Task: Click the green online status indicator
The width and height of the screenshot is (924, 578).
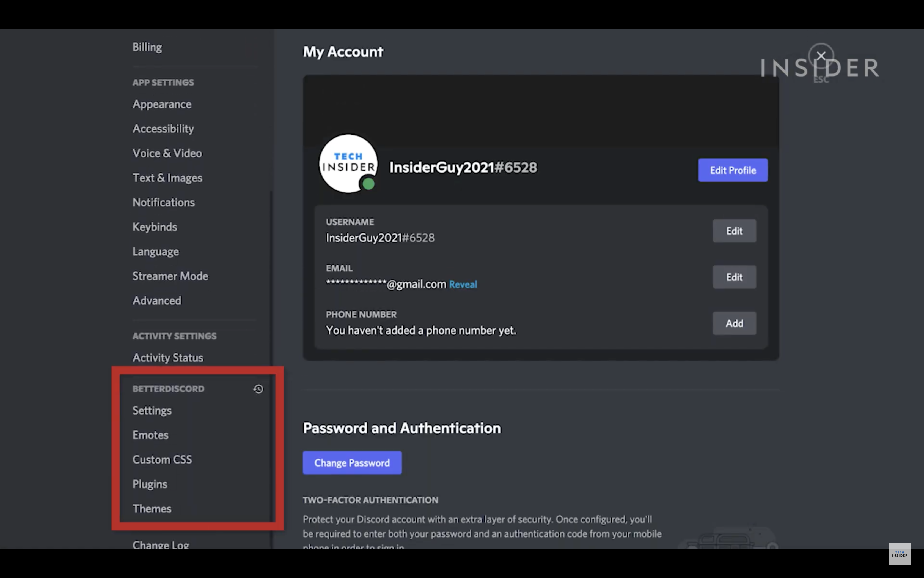Action: coord(369,184)
